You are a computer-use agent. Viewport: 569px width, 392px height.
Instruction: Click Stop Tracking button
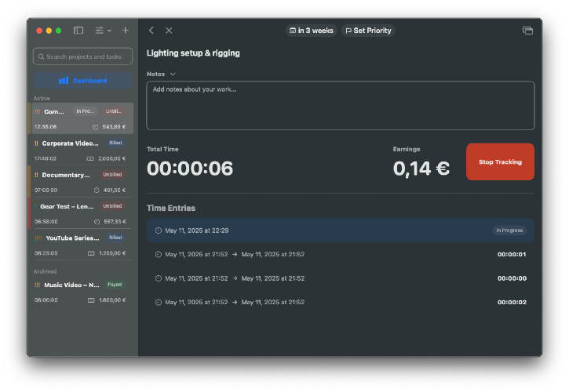coord(500,162)
